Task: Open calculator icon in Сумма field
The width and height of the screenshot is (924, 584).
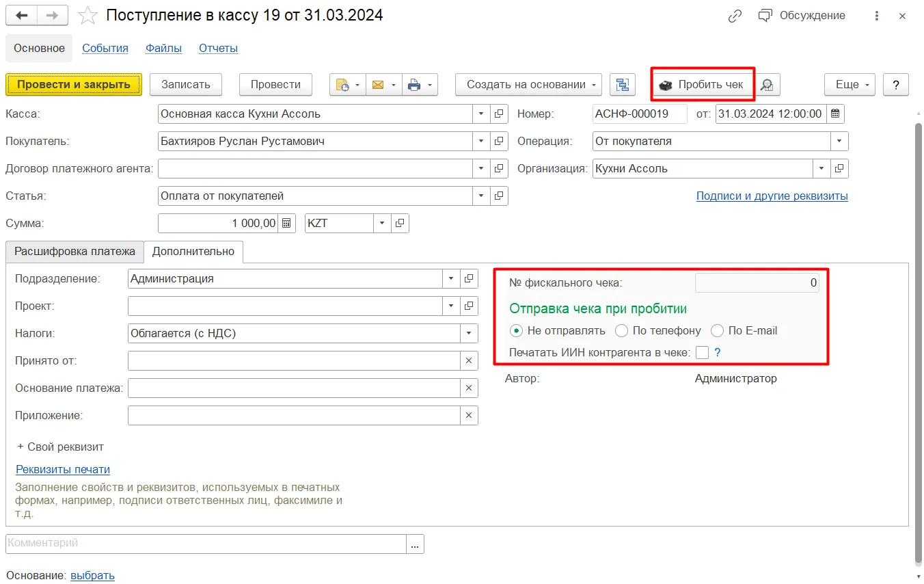Action: pyautogui.click(x=287, y=224)
